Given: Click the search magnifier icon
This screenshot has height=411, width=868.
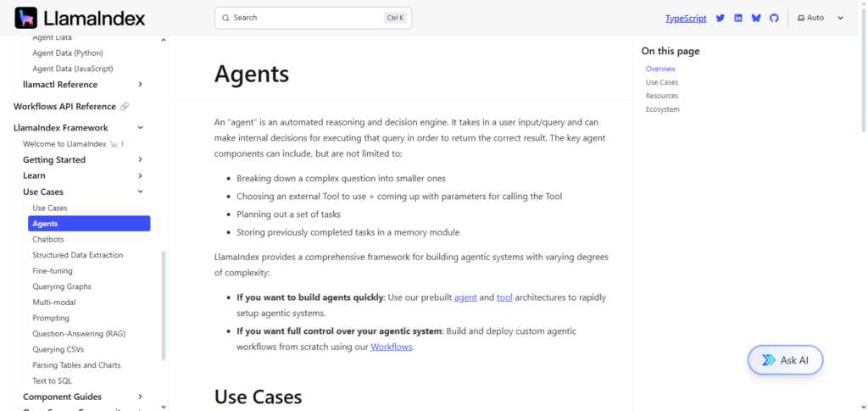Looking at the screenshot, I should coord(225,18).
